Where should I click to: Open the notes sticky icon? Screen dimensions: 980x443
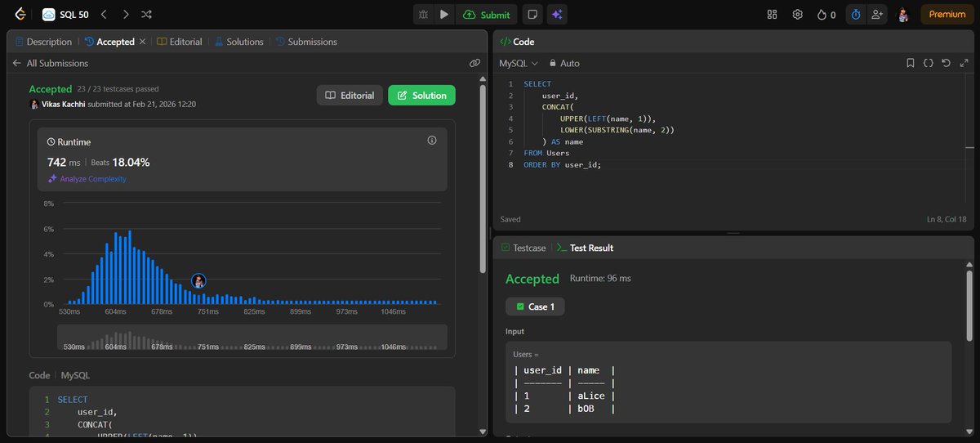point(532,14)
